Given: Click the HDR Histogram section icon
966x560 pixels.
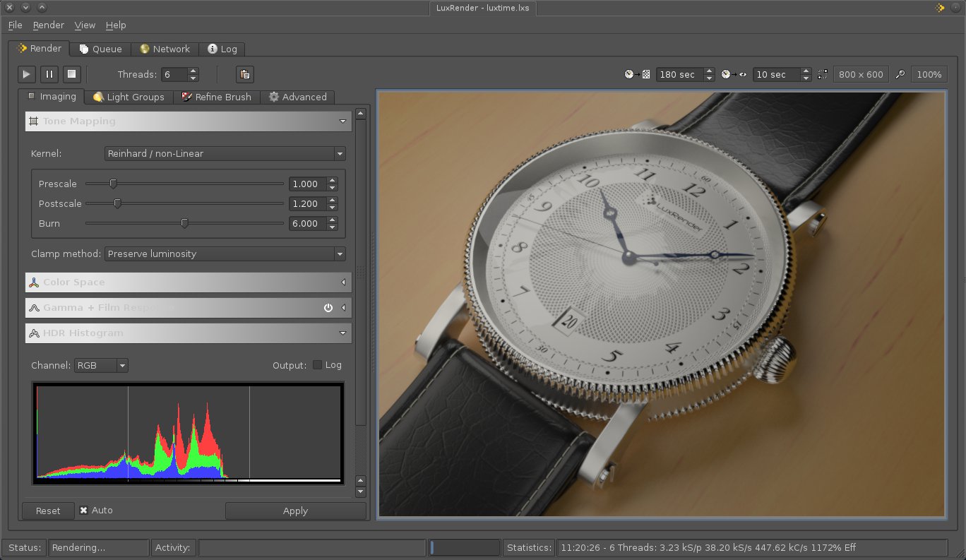Looking at the screenshot, I should [x=33, y=333].
